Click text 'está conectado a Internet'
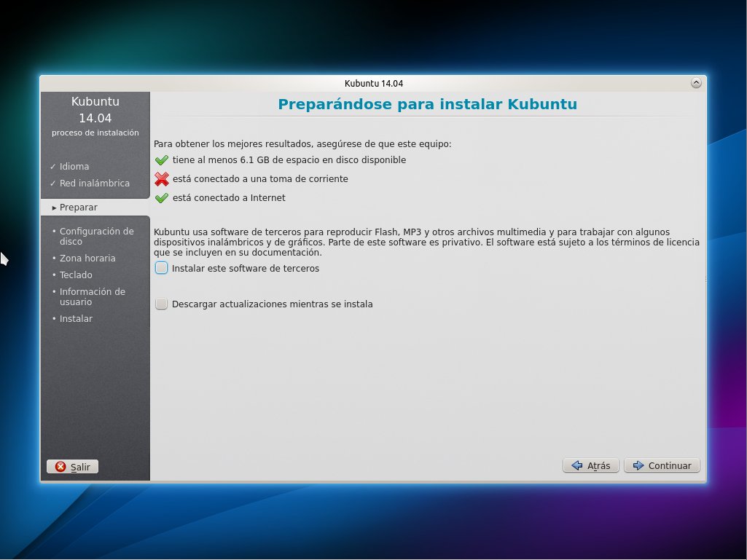 pyautogui.click(x=229, y=197)
